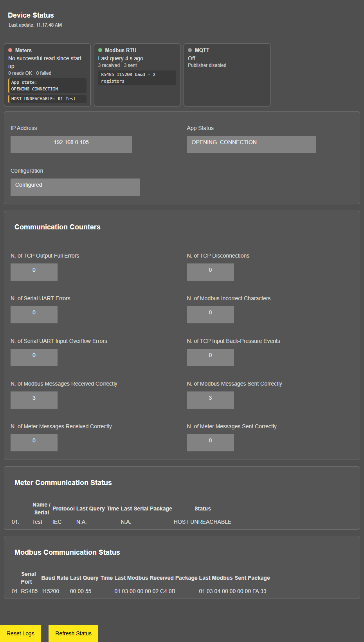The image size is (364, 642).
Task: Click Modbus Incorrect Characters value box
Action: [211, 315]
